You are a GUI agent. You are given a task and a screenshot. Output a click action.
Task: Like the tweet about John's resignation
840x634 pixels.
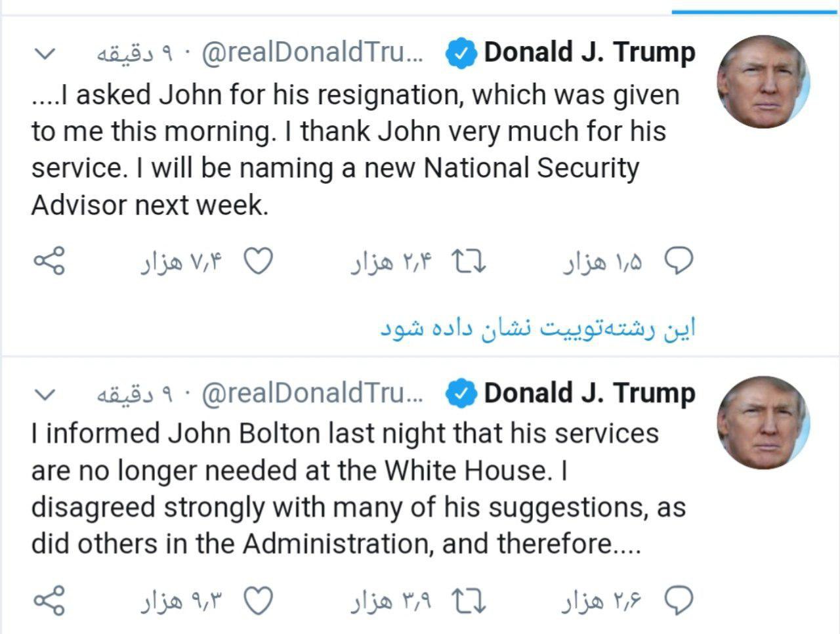(x=259, y=262)
